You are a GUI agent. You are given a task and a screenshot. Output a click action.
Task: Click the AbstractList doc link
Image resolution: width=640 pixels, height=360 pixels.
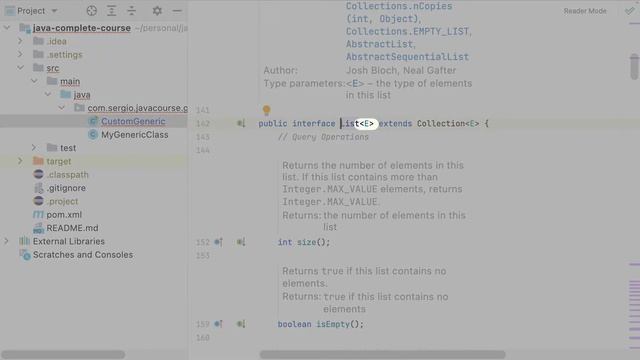point(379,44)
